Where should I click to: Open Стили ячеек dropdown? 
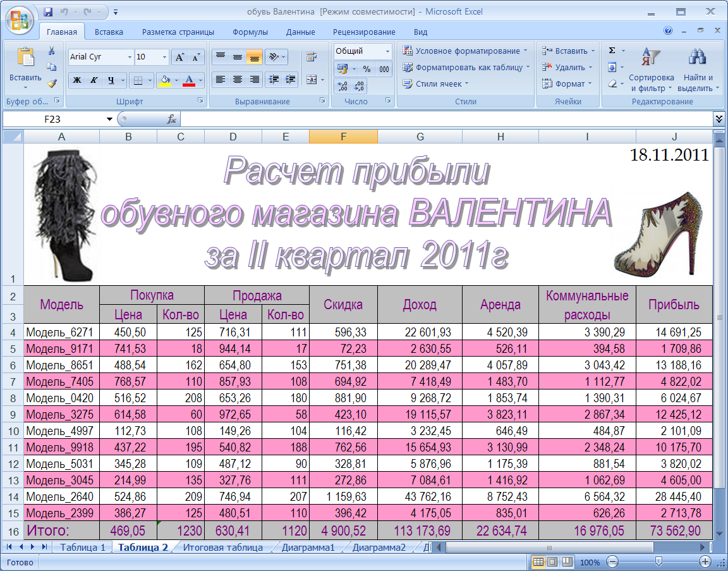tap(435, 83)
